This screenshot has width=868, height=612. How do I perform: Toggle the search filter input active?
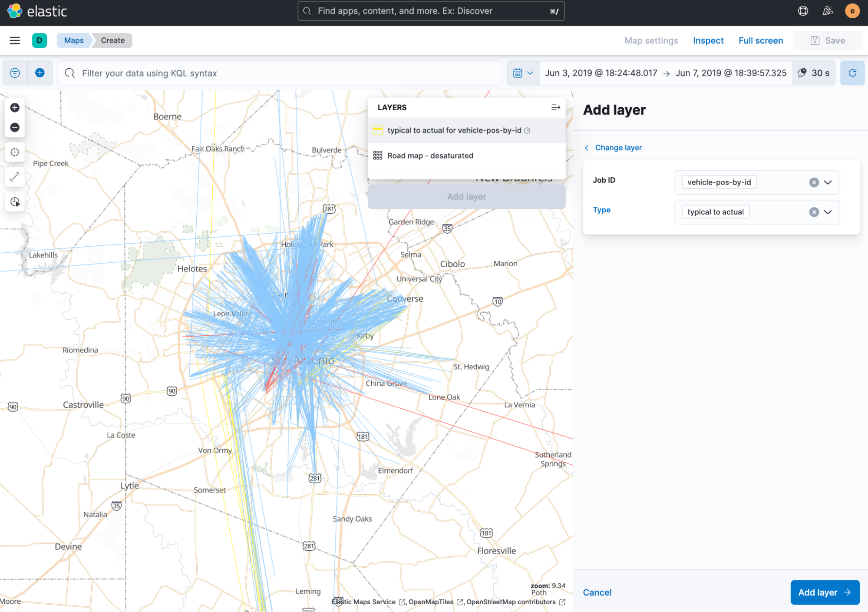click(15, 73)
